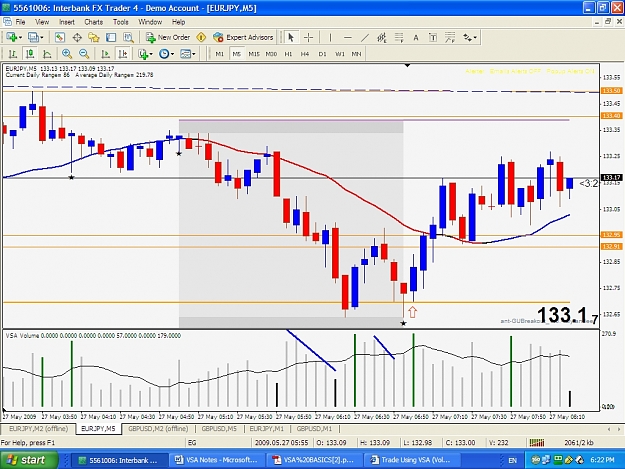625x469 pixels.
Task: Toggle the Expert Advisors button
Action: 243,37
